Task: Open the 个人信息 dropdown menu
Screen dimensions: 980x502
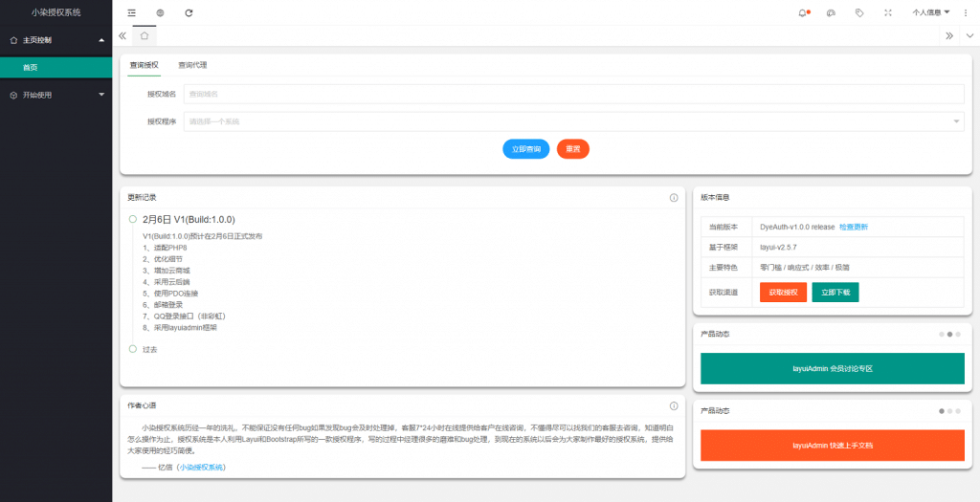Action: [x=930, y=12]
